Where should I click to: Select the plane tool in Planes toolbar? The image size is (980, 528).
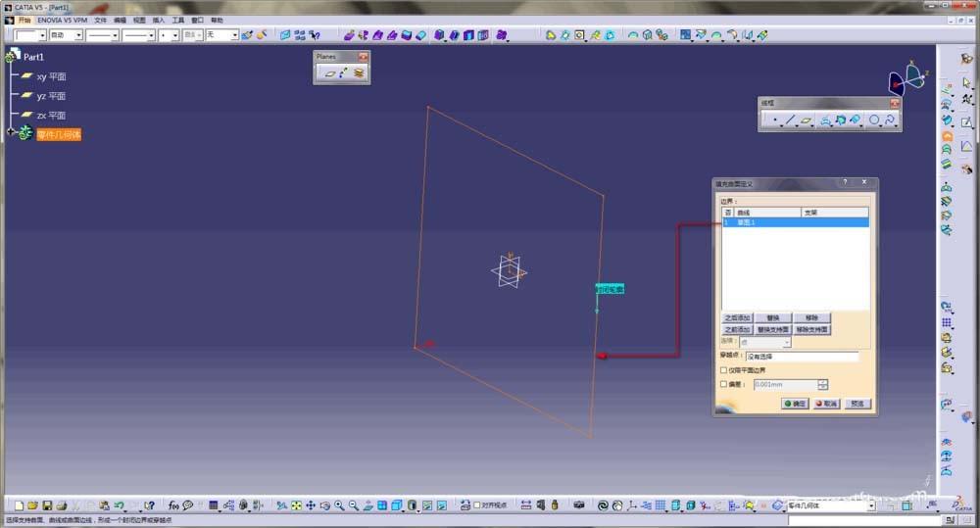[330, 72]
